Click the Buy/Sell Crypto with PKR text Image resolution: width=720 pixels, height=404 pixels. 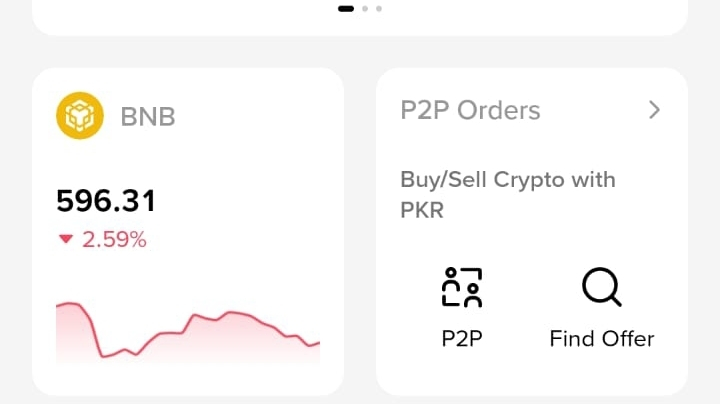click(508, 195)
